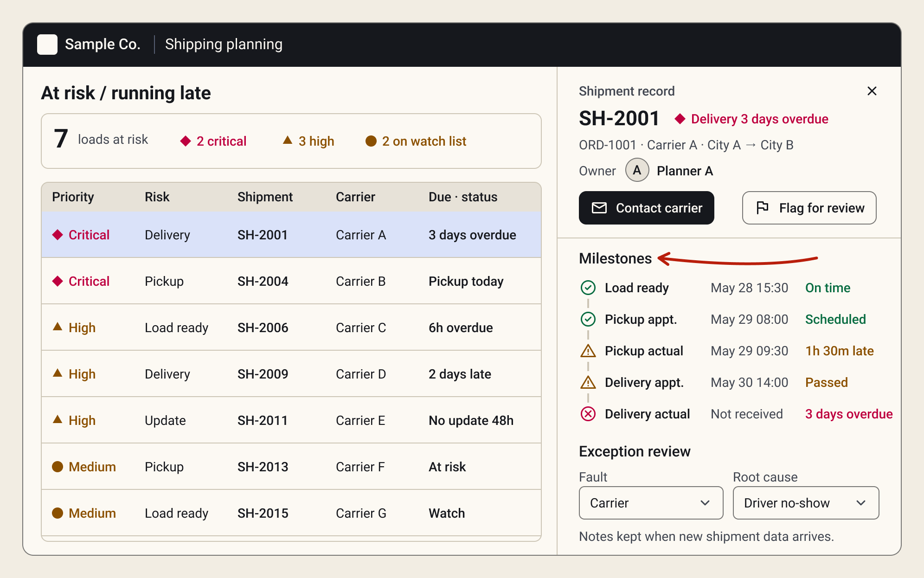Click the ORD-1001 order reference line

686,145
